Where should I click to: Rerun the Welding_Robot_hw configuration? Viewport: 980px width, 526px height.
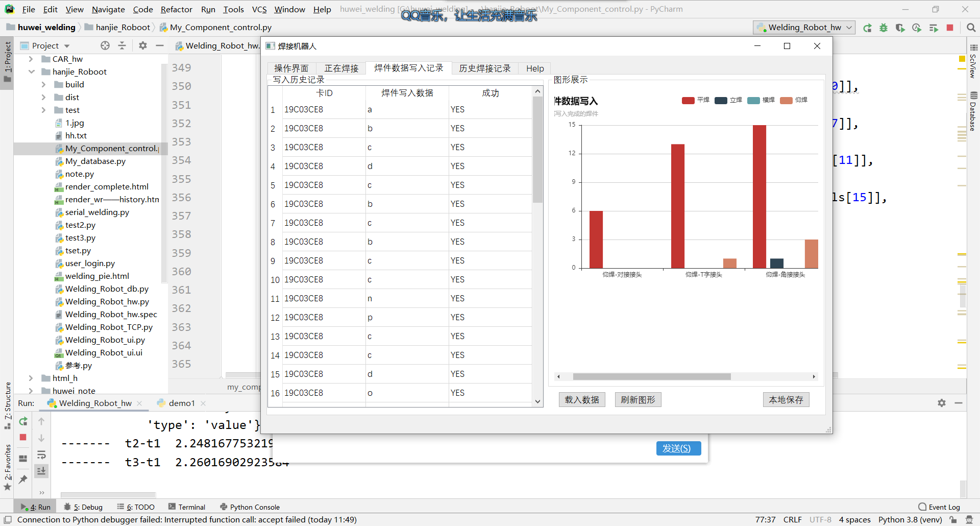point(868,28)
